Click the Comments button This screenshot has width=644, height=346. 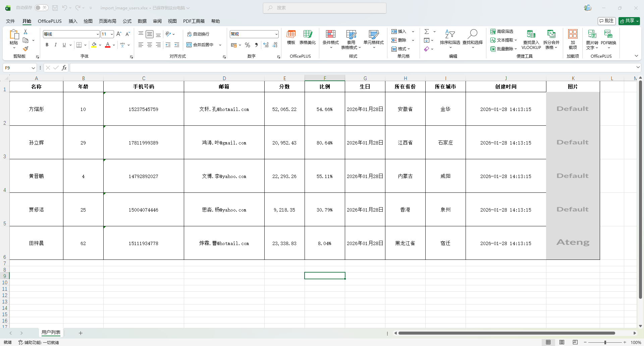606,21
